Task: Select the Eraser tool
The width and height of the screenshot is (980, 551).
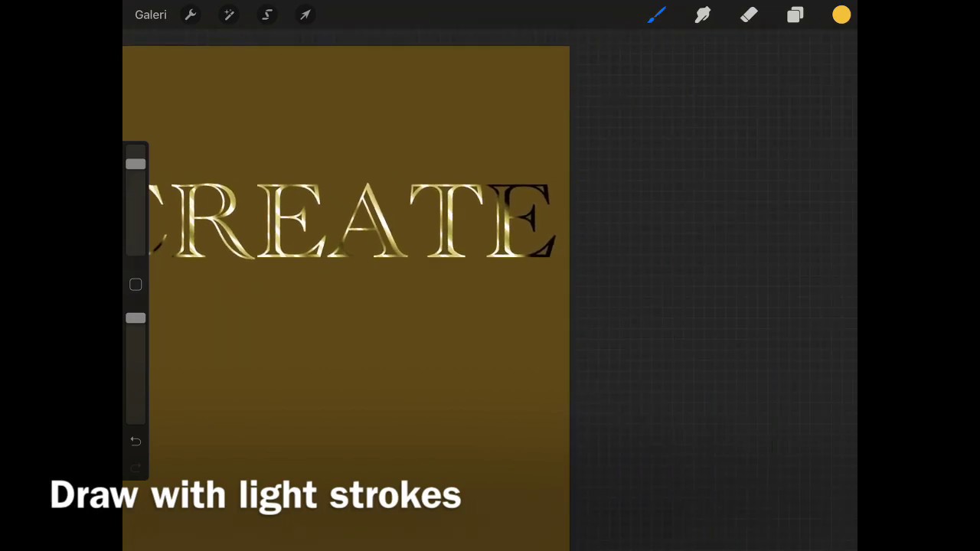Action: 749,15
